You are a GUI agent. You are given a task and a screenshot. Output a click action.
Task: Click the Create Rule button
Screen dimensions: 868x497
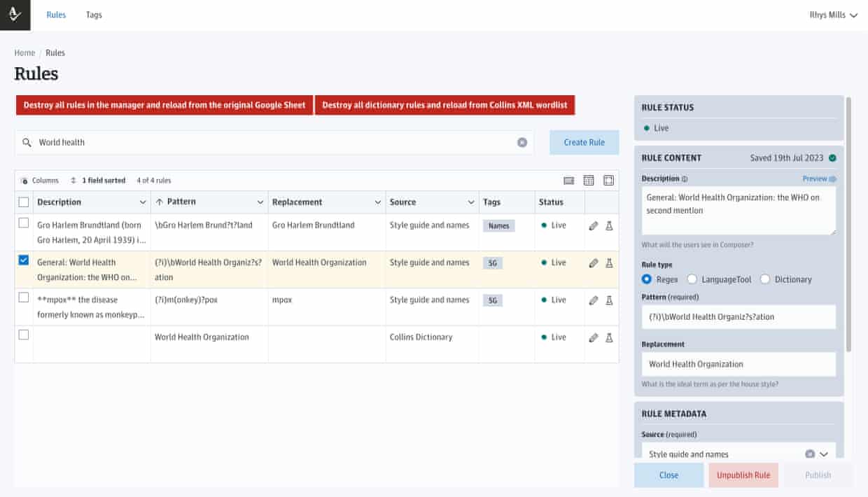coord(584,142)
